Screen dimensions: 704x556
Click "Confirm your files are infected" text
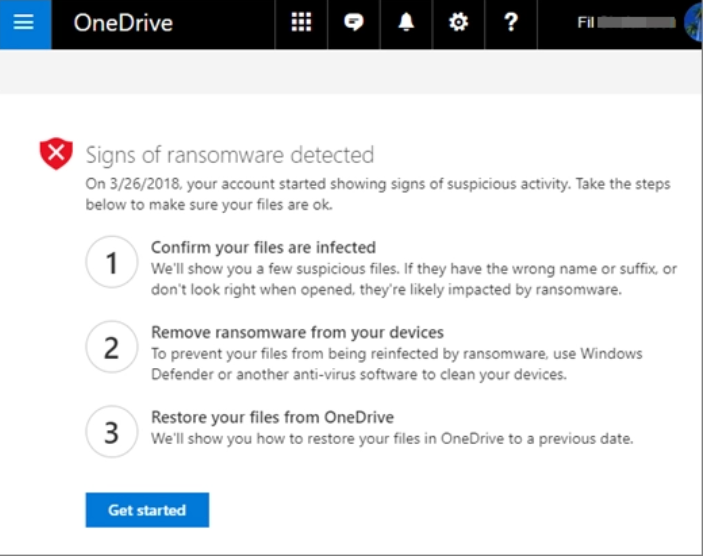tap(263, 247)
